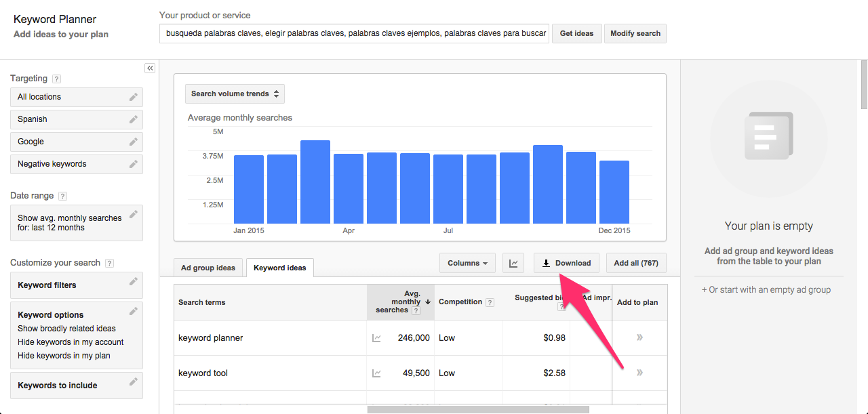The image size is (868, 414).
Task: Open help icon next to Targeting
Action: [56, 79]
